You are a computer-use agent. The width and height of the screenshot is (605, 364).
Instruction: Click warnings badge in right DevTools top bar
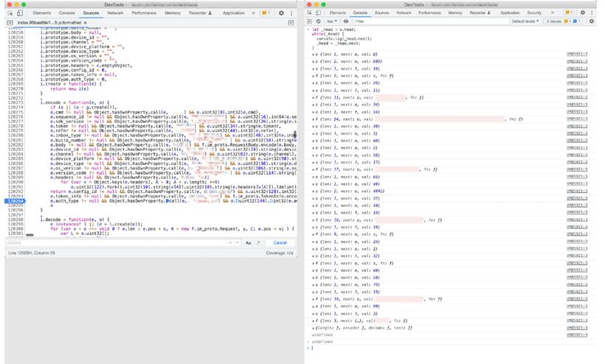(568, 13)
